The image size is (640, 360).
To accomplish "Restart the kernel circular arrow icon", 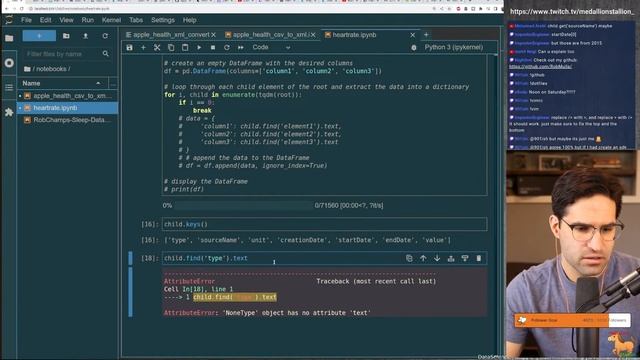I will point(227,47).
